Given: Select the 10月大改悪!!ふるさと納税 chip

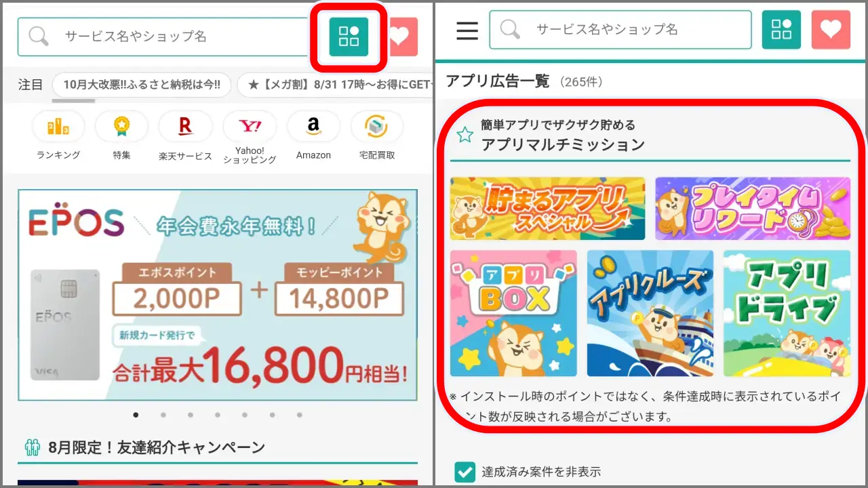Looking at the screenshot, I should (x=141, y=85).
